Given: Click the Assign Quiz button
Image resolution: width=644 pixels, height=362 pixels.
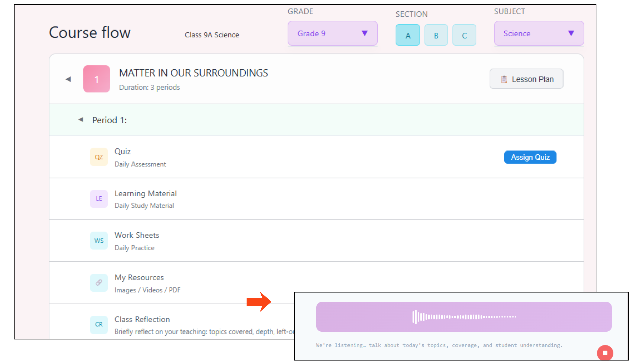Looking at the screenshot, I should pyautogui.click(x=530, y=157).
